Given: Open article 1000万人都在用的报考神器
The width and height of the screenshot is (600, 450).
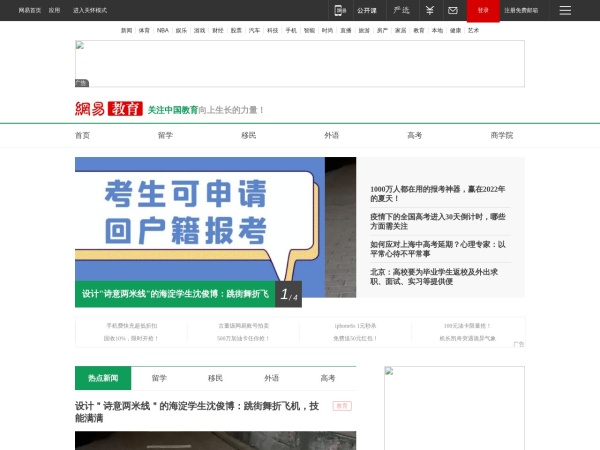Looking at the screenshot, I should (x=437, y=193).
